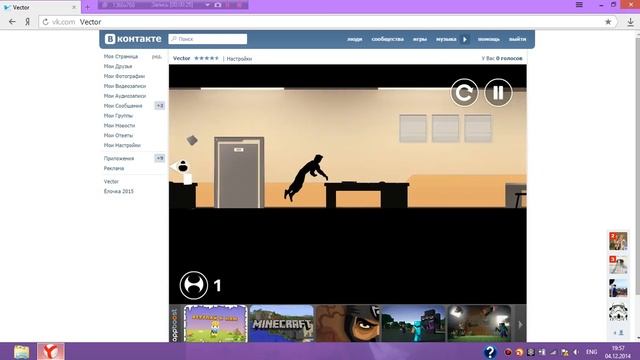
Task: Open Мои Видеозаписи in sidebar
Action: [x=125, y=86]
